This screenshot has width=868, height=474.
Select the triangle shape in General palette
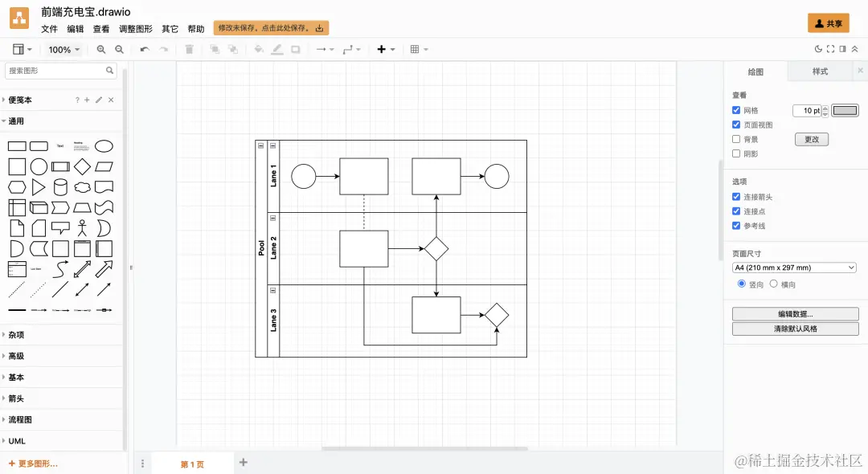(39, 187)
